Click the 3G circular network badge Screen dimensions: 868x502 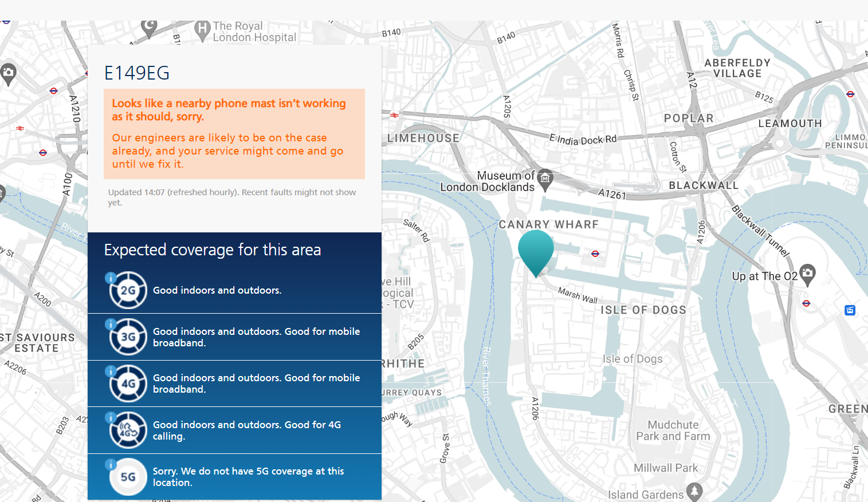pos(128,337)
